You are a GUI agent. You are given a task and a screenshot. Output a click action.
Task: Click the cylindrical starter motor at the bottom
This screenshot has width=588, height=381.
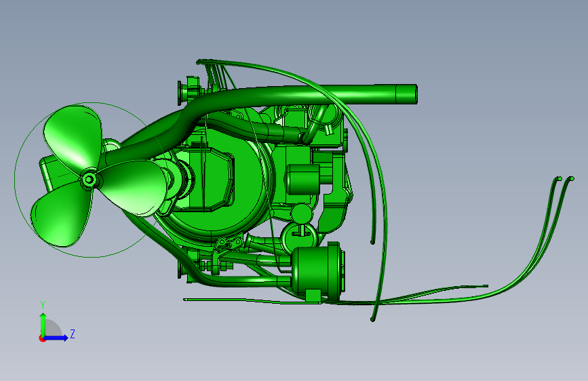(318, 271)
